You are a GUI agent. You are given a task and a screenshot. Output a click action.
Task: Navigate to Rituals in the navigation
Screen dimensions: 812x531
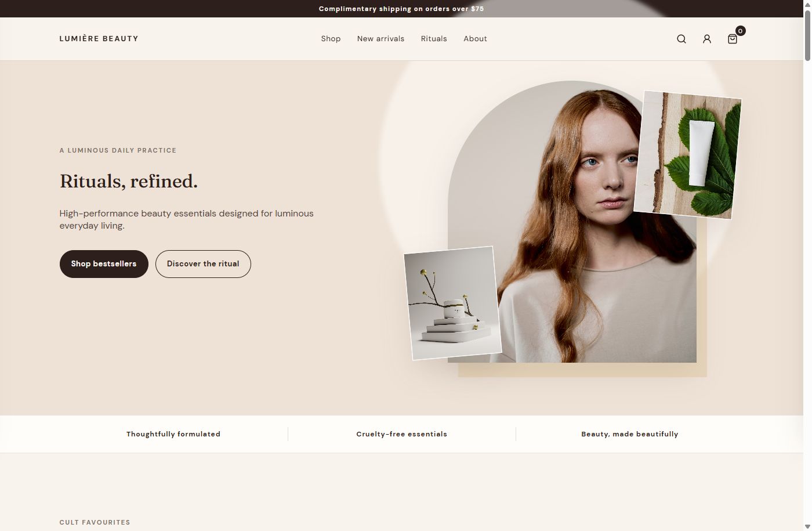click(x=434, y=39)
